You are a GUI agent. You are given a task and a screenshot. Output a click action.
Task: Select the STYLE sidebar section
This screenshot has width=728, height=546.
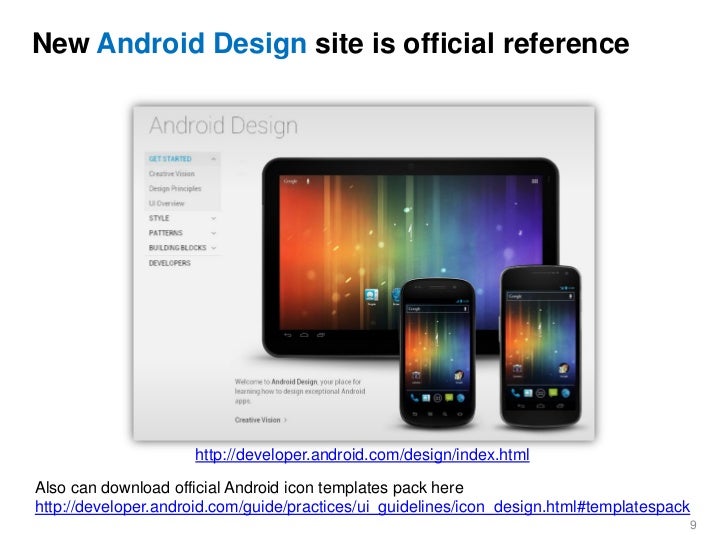point(159,218)
